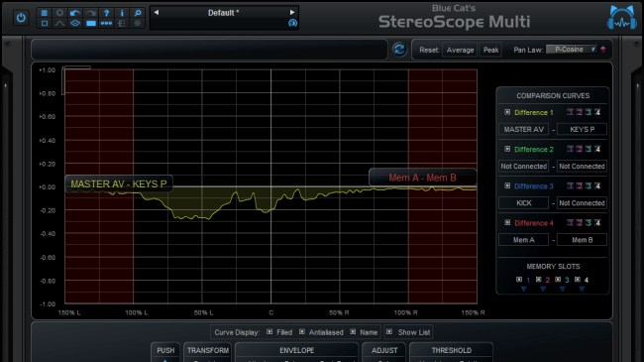Click the eye-shaped toolbar icon

click(x=75, y=24)
